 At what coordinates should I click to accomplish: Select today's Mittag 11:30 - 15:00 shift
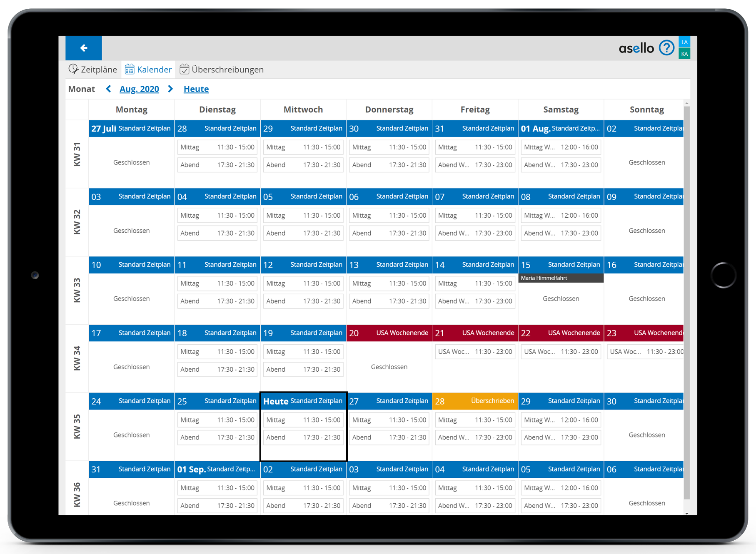303,420
